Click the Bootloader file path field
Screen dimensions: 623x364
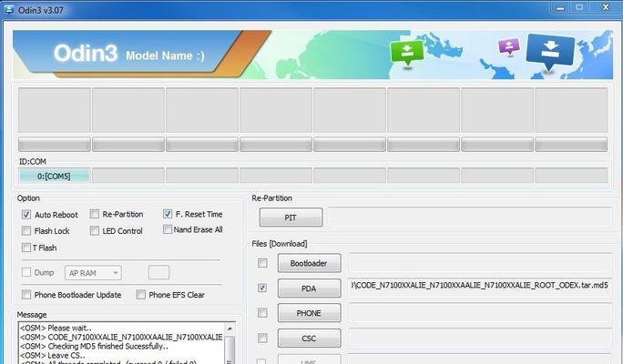coord(480,263)
